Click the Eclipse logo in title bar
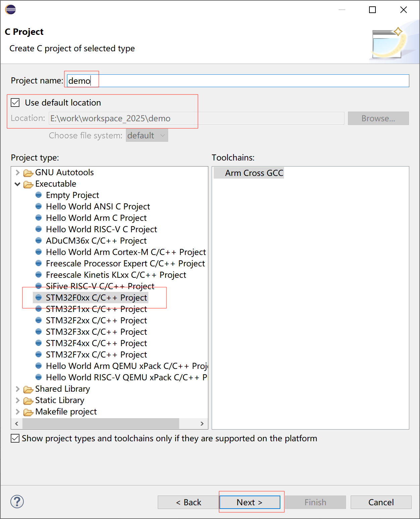The height and width of the screenshot is (519, 420). (x=10, y=9)
